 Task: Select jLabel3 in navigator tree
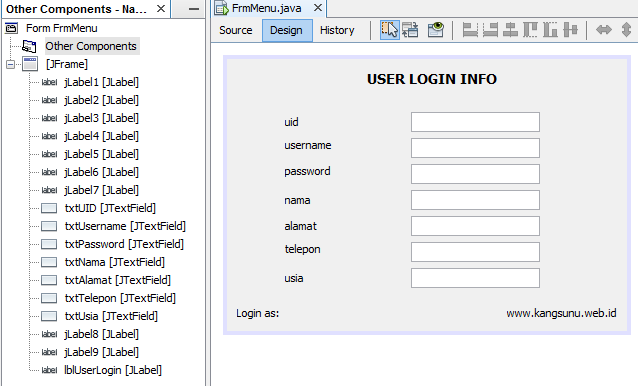[x=101, y=118]
